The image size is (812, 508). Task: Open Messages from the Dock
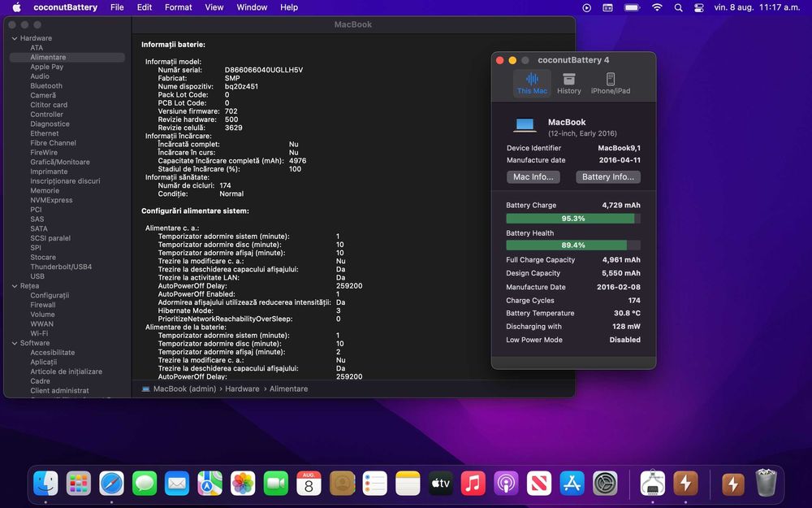pyautogui.click(x=145, y=484)
